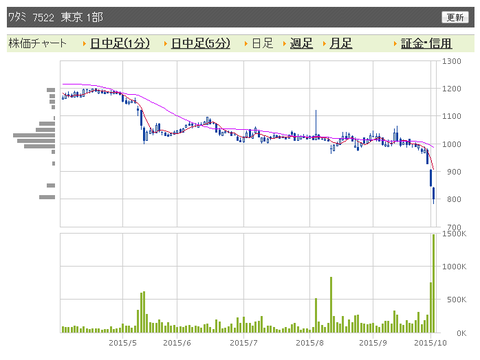Screen dimensions: 480x360
Task: Click the orange arrow before 証金･信用
Action: point(395,44)
